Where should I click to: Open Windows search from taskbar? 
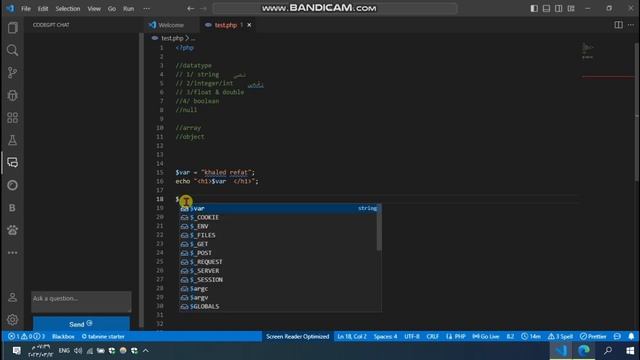608,351
